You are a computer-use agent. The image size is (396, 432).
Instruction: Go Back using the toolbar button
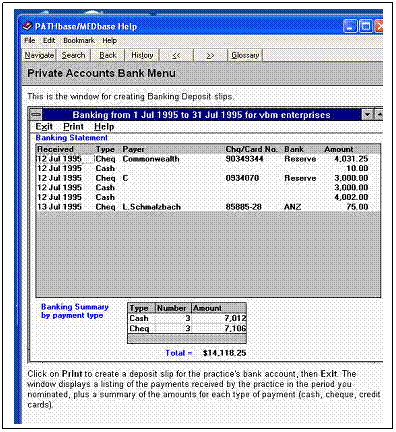(108, 55)
